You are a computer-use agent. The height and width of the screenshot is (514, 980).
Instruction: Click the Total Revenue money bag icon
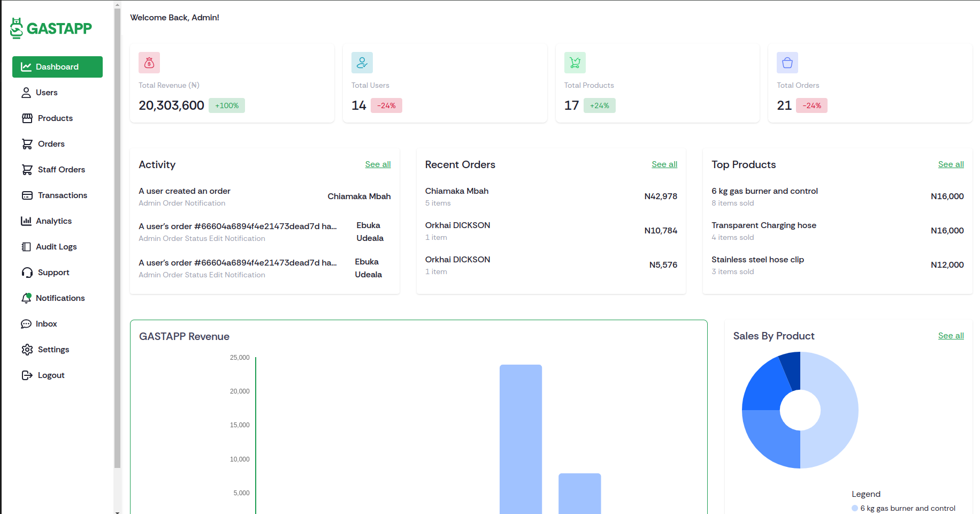coord(149,63)
